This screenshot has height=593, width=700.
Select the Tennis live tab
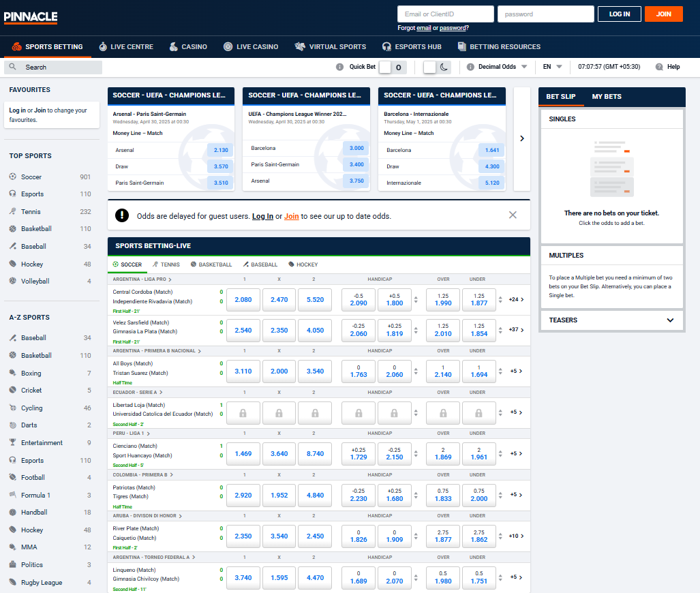point(166,264)
